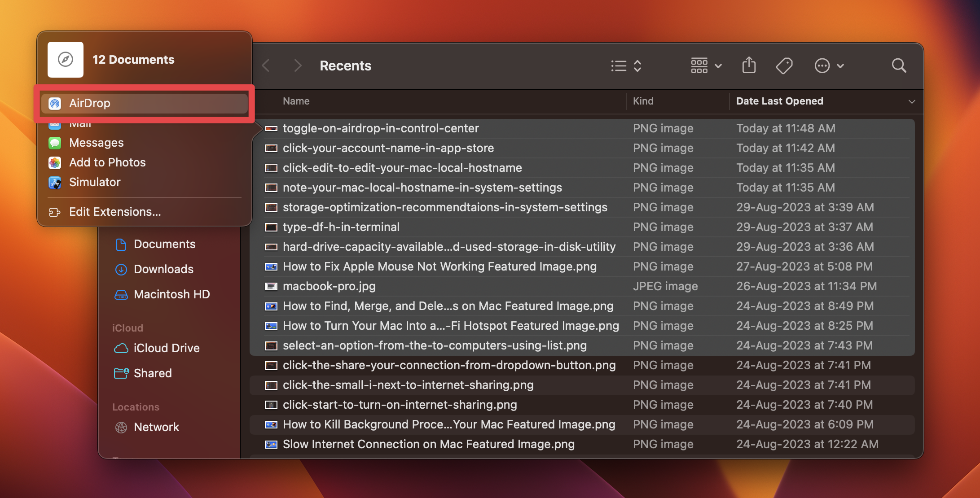
Task: Select the Downloads folder in the sidebar
Action: click(x=163, y=269)
